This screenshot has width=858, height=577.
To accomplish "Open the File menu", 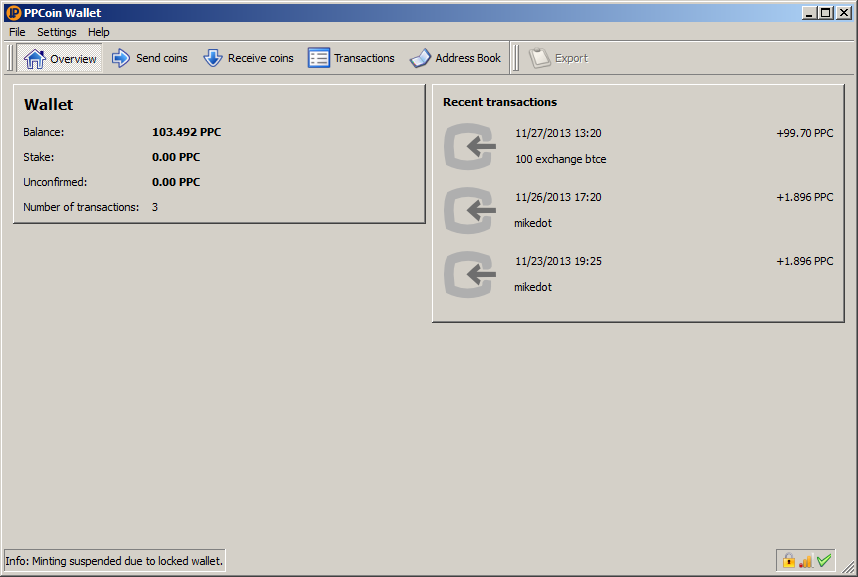I will click(x=17, y=32).
